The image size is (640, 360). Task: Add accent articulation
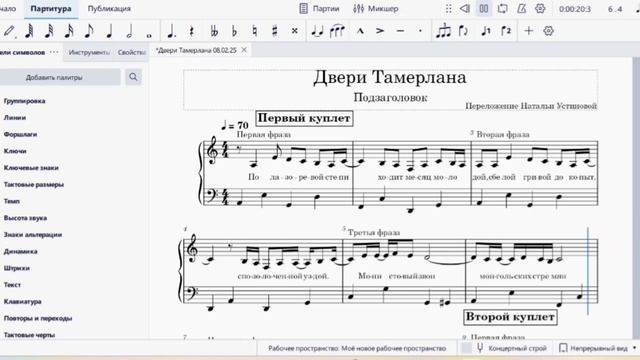tap(380, 31)
